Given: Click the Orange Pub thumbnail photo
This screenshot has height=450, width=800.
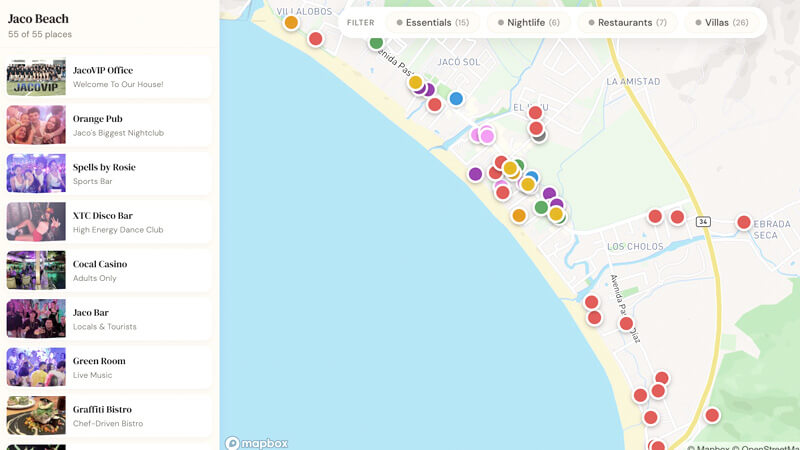Looking at the screenshot, I should [x=36, y=125].
